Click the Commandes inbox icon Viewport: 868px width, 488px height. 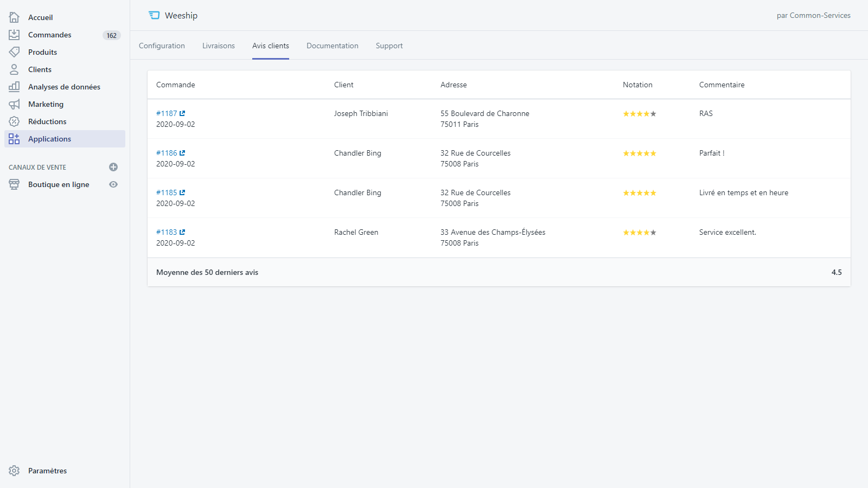point(14,35)
